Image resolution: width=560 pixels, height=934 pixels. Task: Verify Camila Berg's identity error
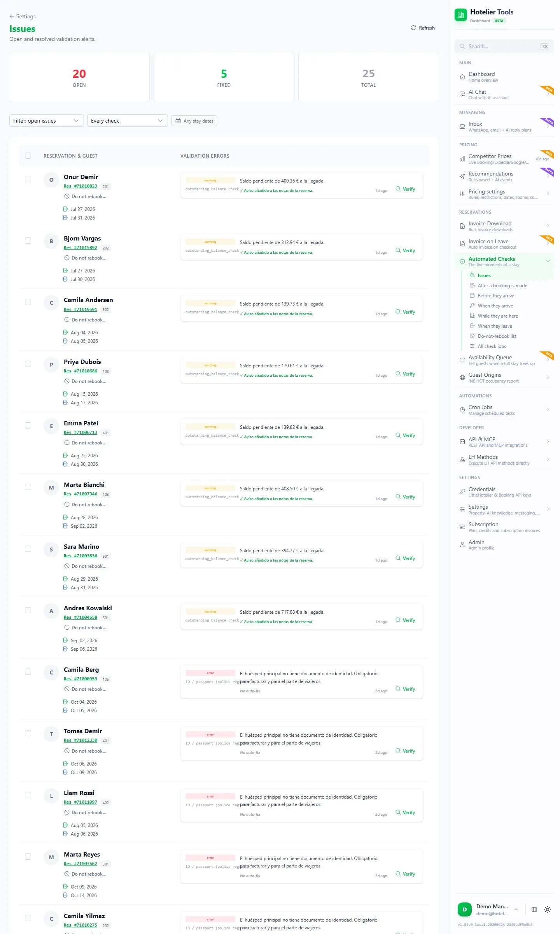tap(406, 689)
